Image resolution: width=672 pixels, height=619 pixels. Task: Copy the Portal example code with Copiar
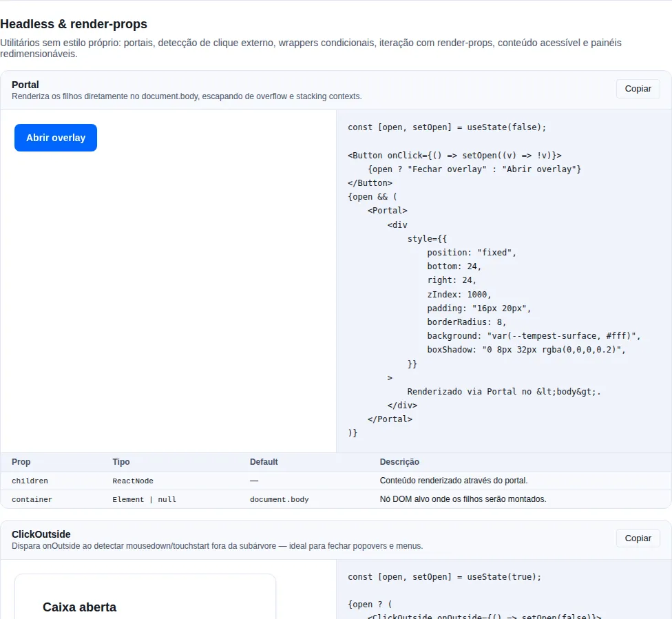click(638, 89)
